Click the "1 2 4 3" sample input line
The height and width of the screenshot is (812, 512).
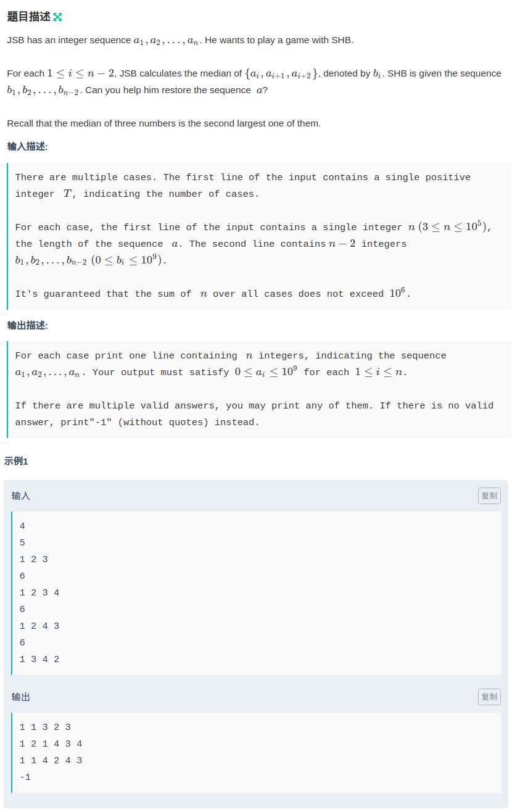39,626
